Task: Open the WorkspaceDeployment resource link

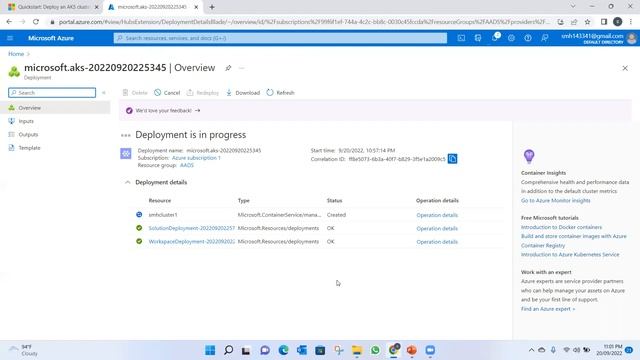Action: [x=191, y=242]
